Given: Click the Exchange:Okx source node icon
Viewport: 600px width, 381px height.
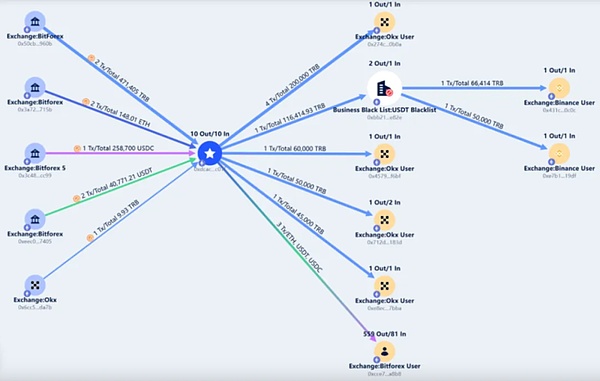Looking at the screenshot, I should coord(35,285).
